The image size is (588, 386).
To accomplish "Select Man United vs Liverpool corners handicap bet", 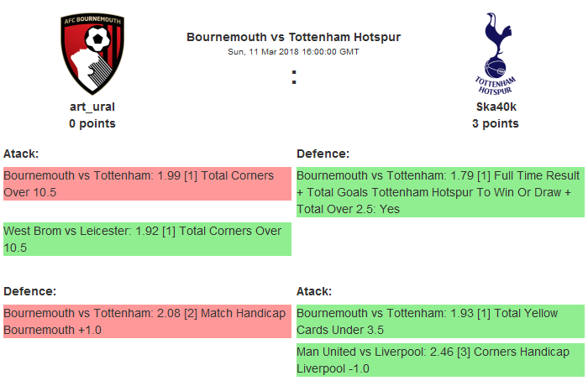I will pyautogui.click(x=439, y=360).
